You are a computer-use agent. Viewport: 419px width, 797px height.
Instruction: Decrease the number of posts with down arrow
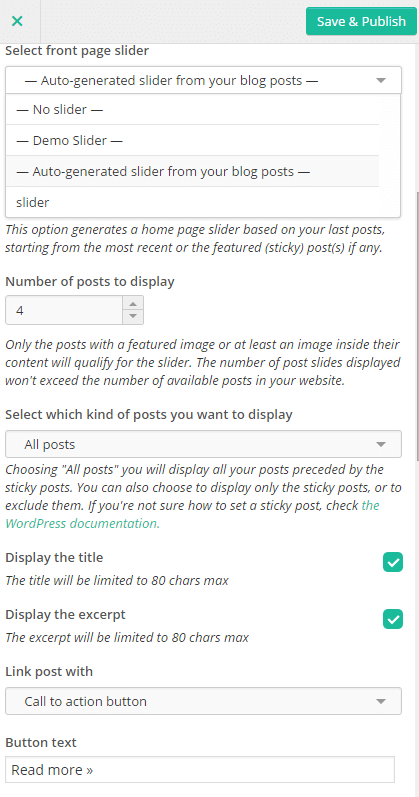[133, 317]
